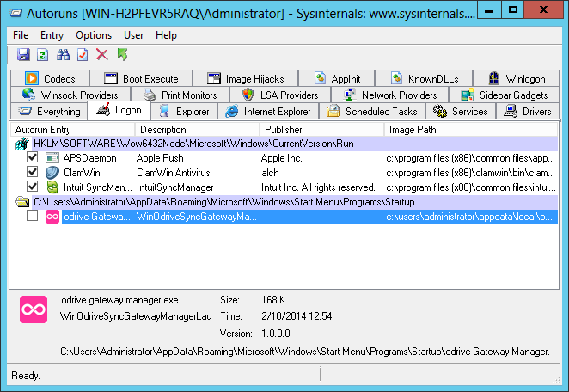Uncheck the Intuit SyncManager checkbox
Screen dimensions: 569x392
(33, 187)
